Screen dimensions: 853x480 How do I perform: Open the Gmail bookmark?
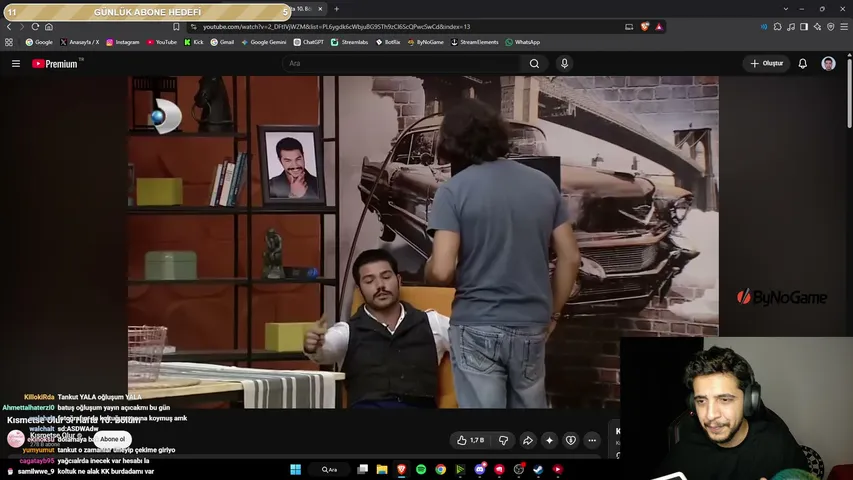click(222, 42)
